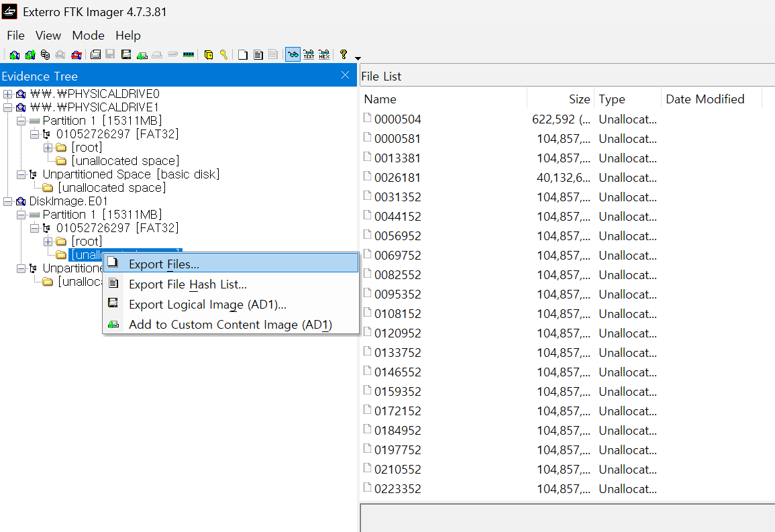Toggle view files as HEX mode
Screen dimensions: 775x532
point(324,55)
